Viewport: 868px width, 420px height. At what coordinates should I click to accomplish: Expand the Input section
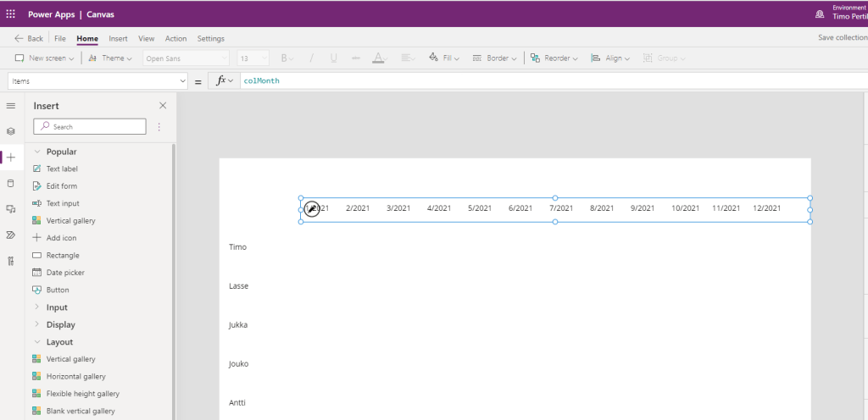37,307
